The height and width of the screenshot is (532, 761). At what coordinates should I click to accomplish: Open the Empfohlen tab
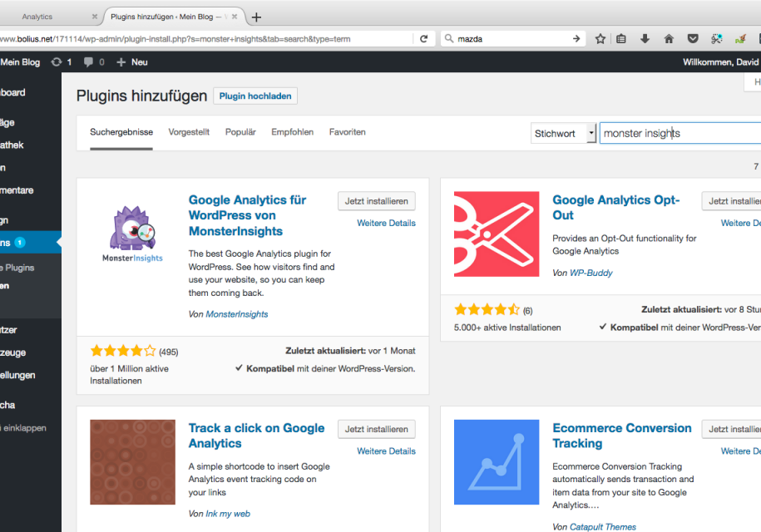click(292, 132)
